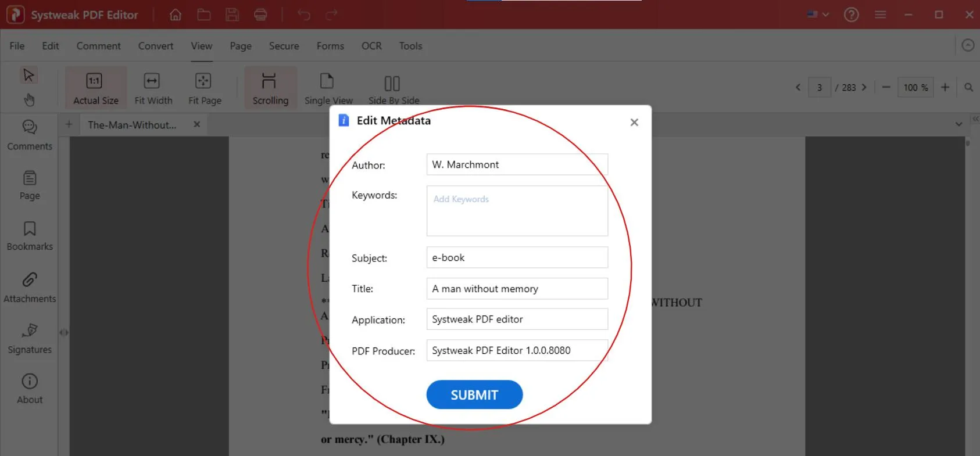Screen dimensions: 980x456
Task: Open the Bookmarks side panel
Action: pos(30,236)
